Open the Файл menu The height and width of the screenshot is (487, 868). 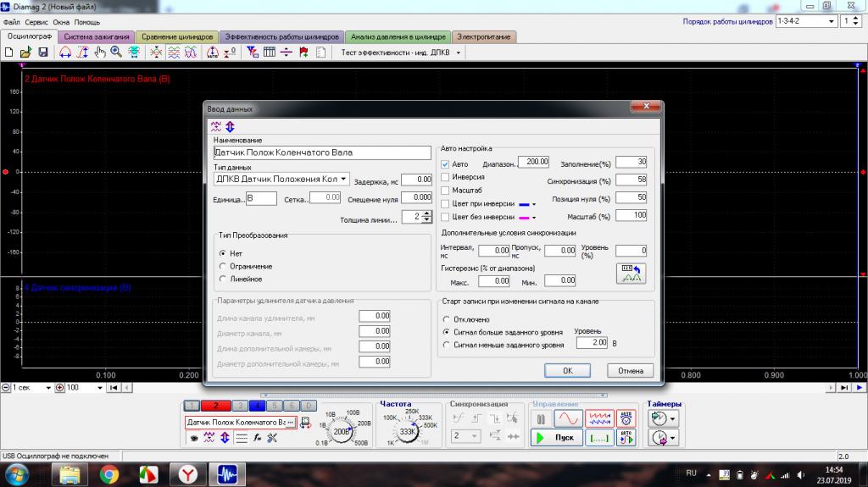point(12,22)
